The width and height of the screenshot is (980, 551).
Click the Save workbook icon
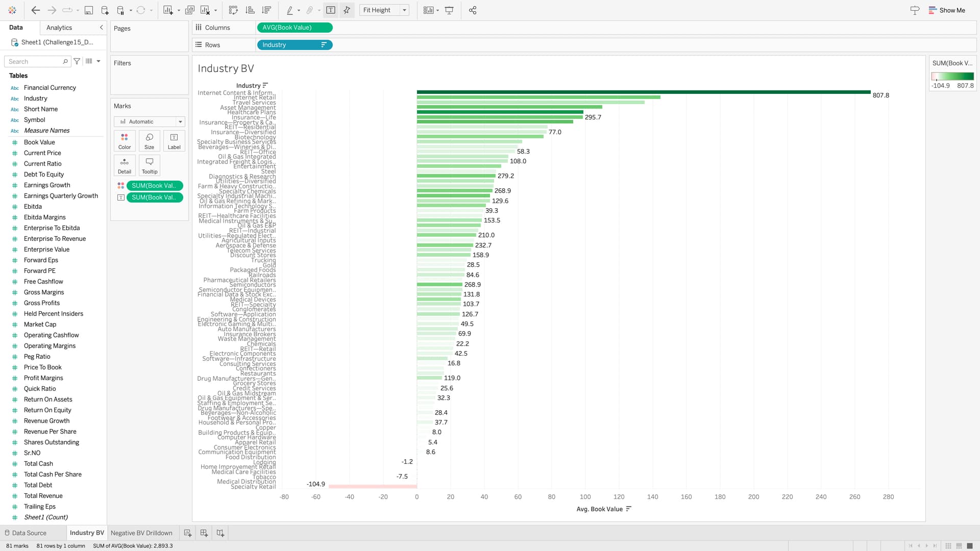(x=88, y=10)
